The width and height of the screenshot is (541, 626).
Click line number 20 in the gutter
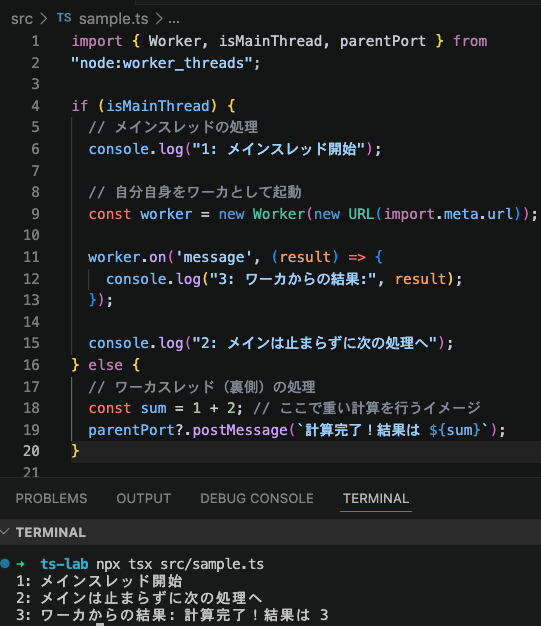click(x=32, y=451)
